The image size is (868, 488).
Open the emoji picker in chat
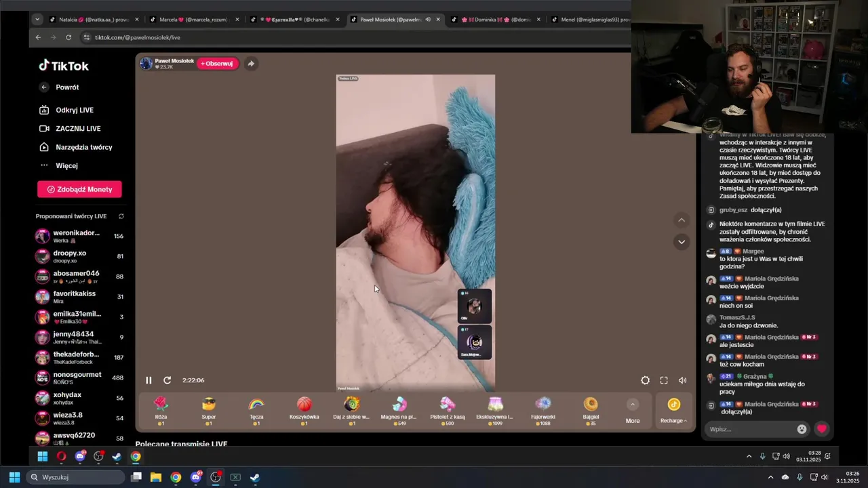[x=802, y=429]
